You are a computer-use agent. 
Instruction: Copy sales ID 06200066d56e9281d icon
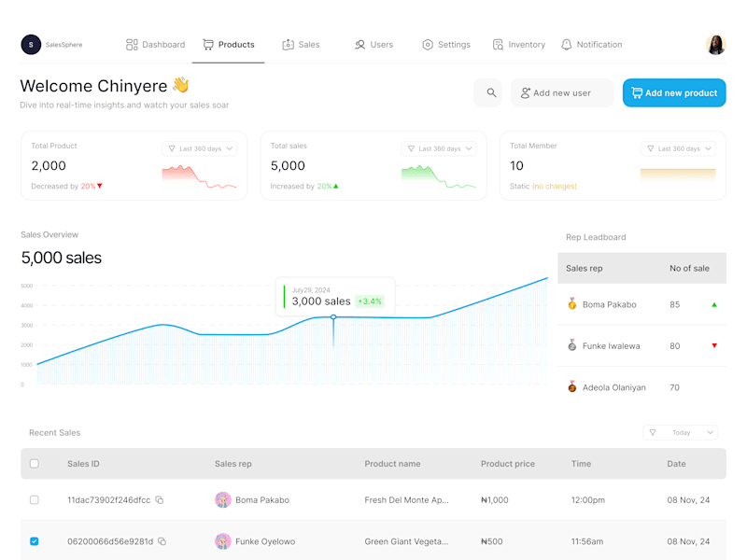162,541
